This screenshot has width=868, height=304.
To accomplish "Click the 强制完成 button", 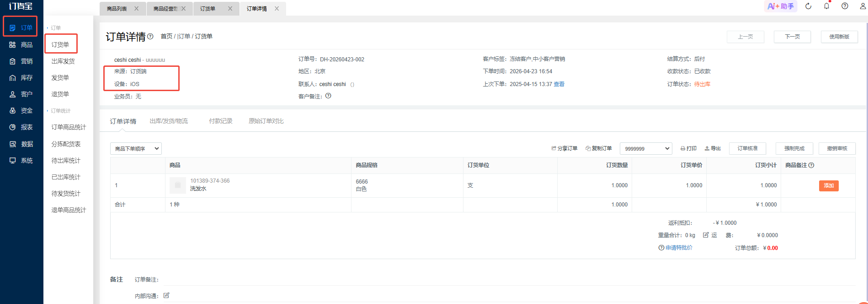I will pos(794,148).
